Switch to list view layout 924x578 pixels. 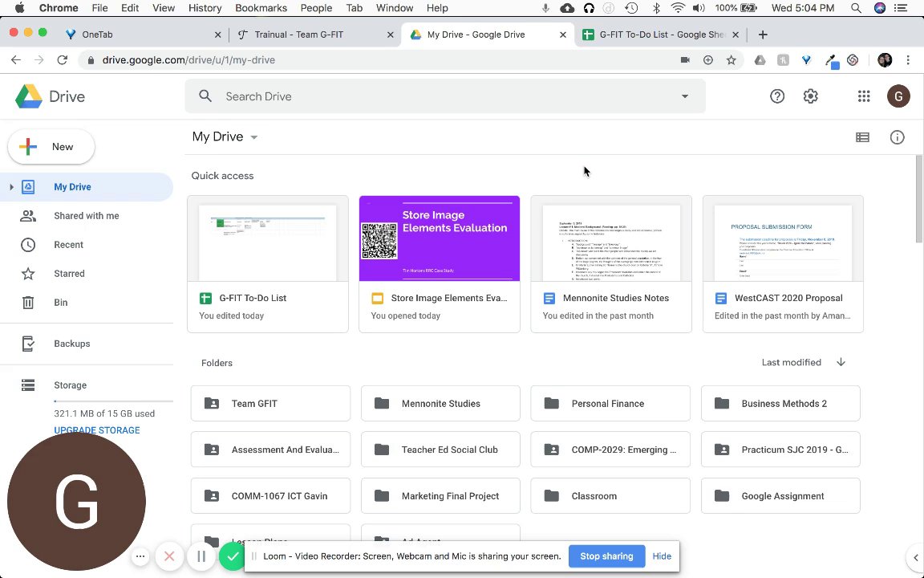(862, 137)
